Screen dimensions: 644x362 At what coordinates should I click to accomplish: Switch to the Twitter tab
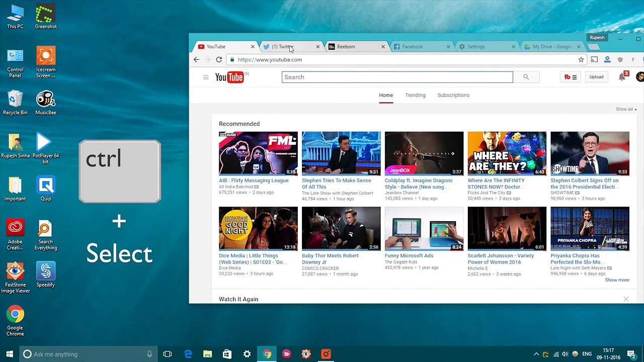[291, 47]
